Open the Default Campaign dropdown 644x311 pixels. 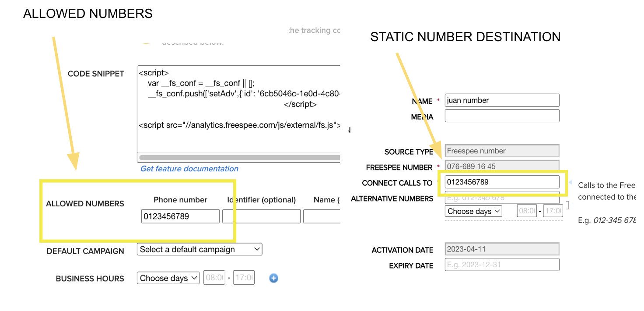(x=199, y=250)
